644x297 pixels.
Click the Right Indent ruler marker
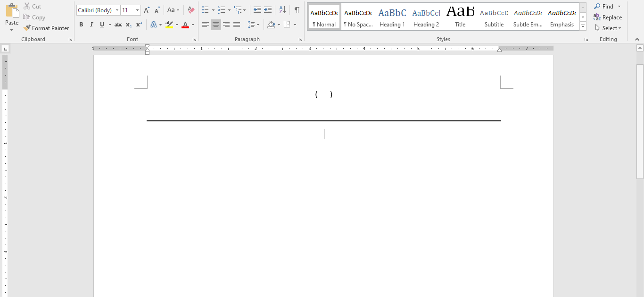(499, 50)
